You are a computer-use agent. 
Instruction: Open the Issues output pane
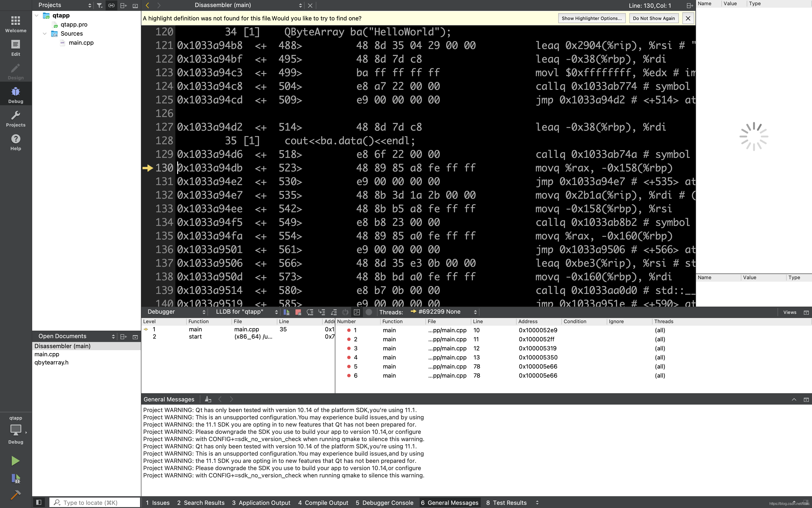tap(158, 503)
